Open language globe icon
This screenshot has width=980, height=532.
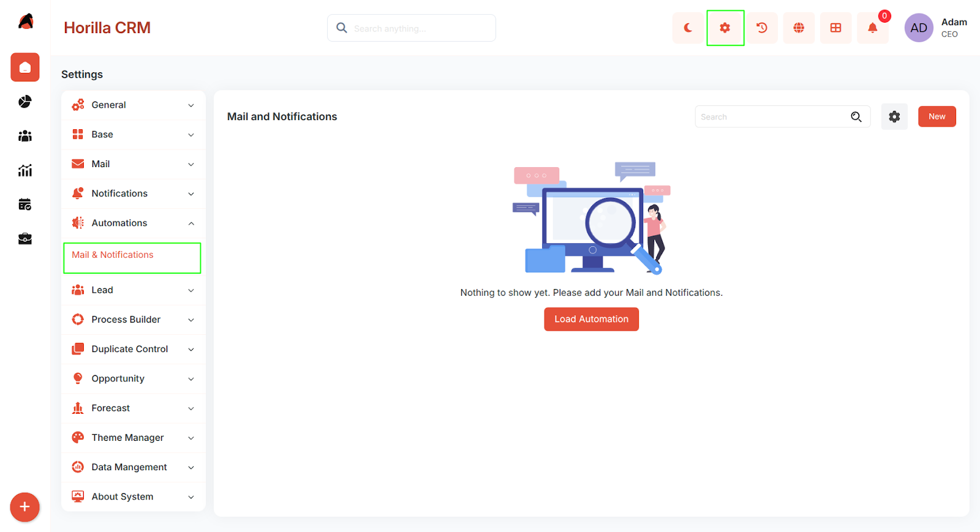(x=799, y=28)
